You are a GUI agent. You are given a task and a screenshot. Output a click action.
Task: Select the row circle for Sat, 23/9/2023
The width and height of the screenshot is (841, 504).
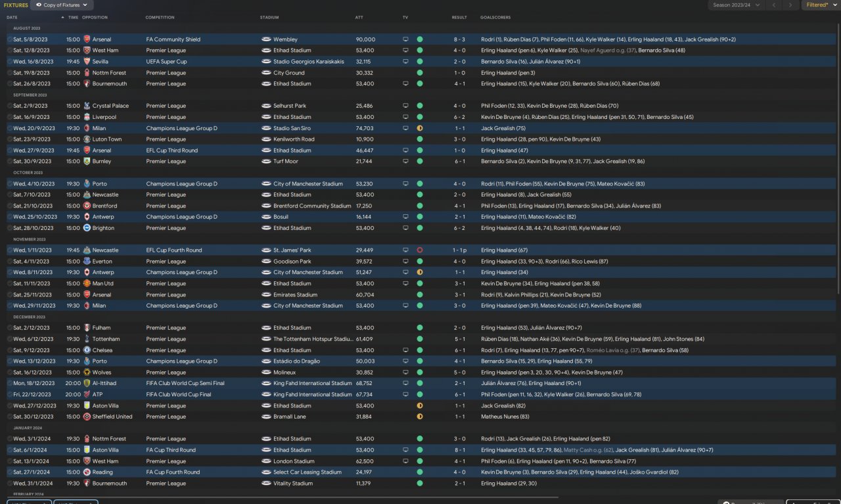pyautogui.click(x=10, y=139)
